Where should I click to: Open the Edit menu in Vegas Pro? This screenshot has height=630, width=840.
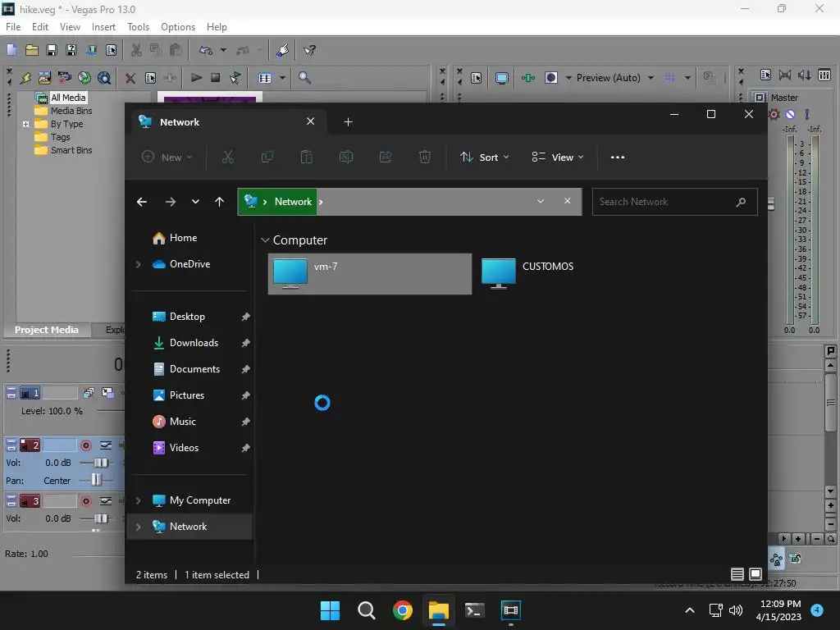[40, 27]
